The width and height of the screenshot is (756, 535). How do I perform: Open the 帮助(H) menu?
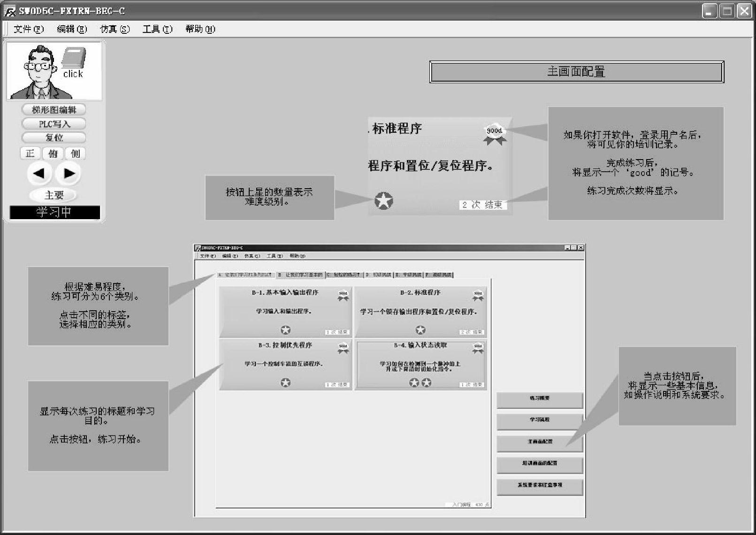pyautogui.click(x=200, y=29)
